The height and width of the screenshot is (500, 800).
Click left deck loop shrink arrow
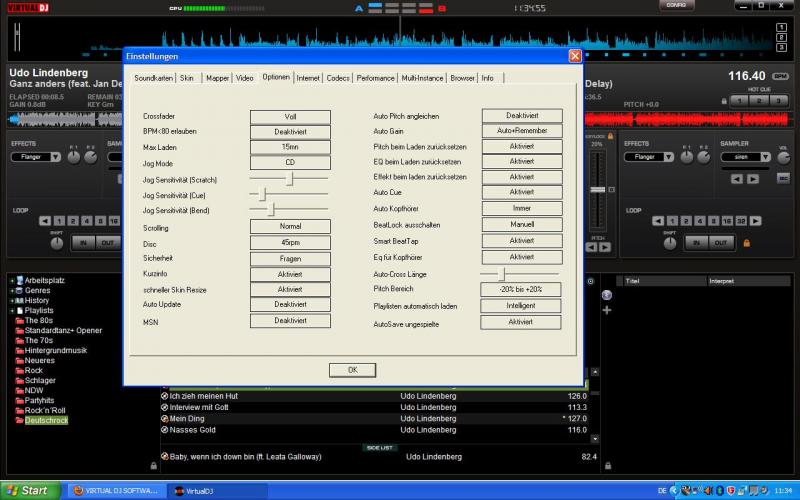[45, 221]
